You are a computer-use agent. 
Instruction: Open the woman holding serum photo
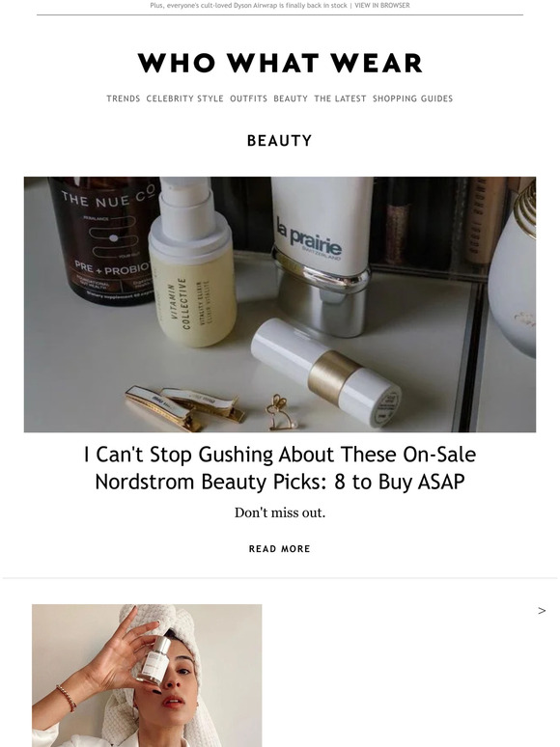click(x=147, y=676)
